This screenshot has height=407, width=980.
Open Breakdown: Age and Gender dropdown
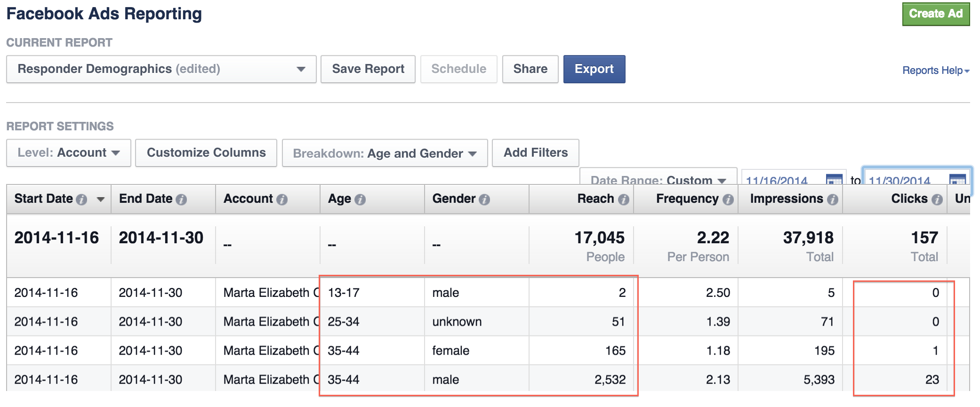(x=385, y=153)
